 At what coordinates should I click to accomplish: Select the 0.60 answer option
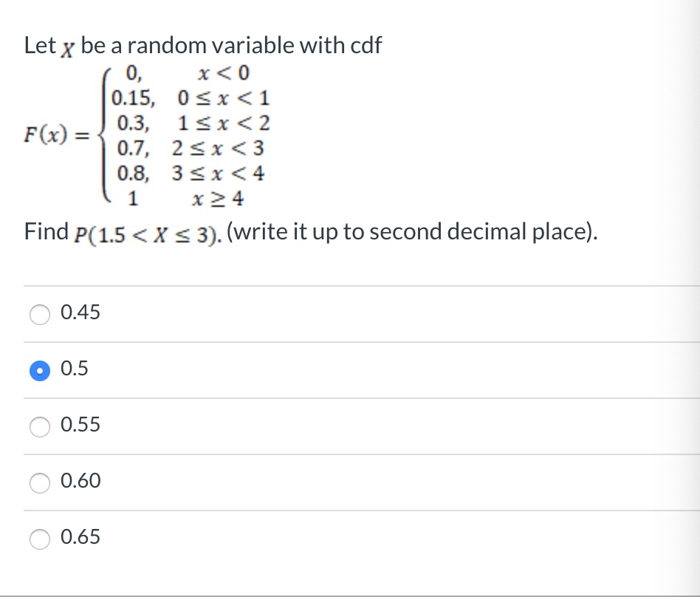tap(83, 481)
